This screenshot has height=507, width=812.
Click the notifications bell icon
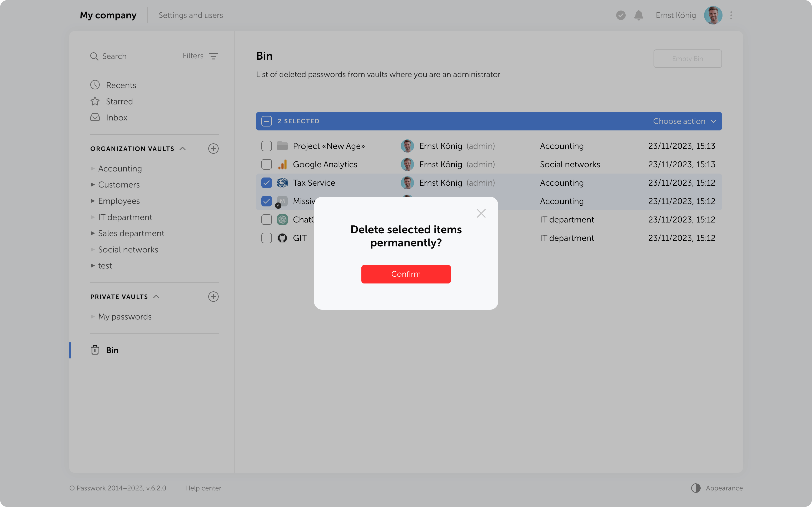639,16
